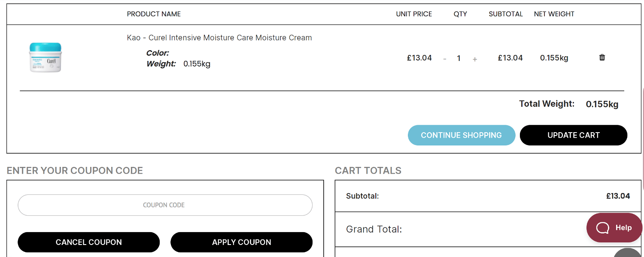This screenshot has height=257, width=644.
Task: Increase item quantity with the plus control
Action: [x=475, y=59]
